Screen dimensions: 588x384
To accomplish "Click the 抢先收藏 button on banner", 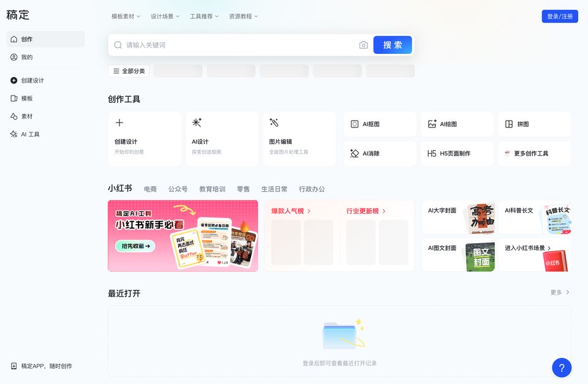I will (135, 246).
